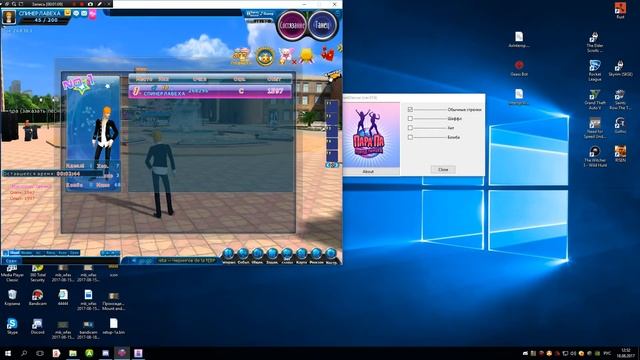Select the Discord desktop icon
The width and height of the screenshot is (640, 360).
tap(37, 327)
